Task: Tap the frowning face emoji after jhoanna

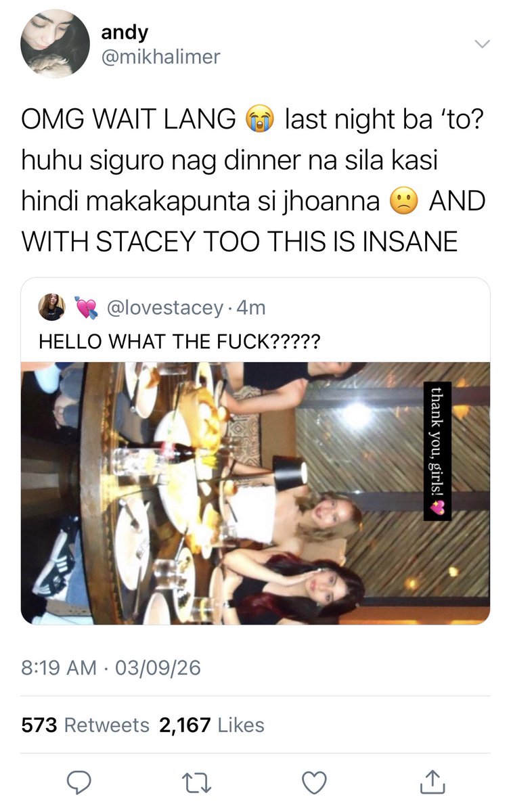Action: point(405,202)
